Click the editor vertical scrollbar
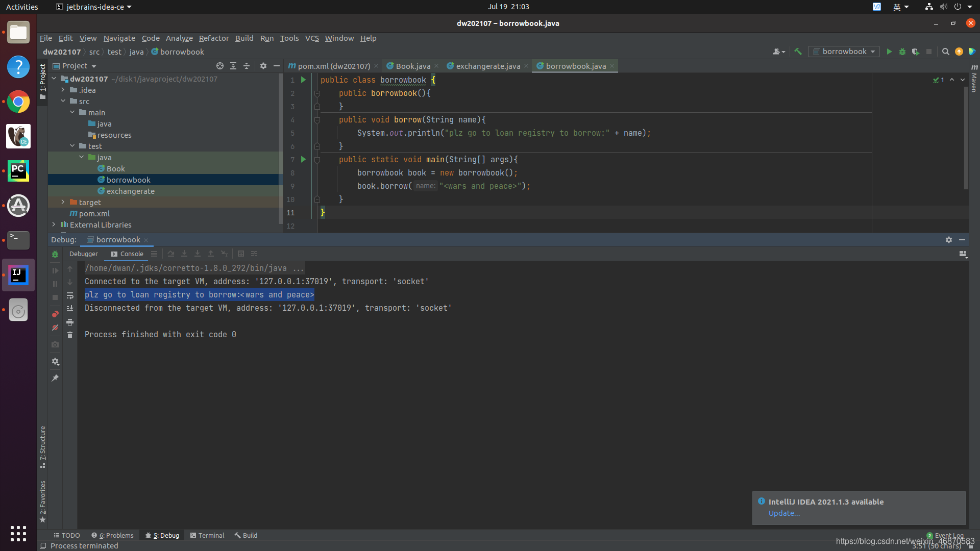The height and width of the screenshot is (551, 980). click(966, 138)
